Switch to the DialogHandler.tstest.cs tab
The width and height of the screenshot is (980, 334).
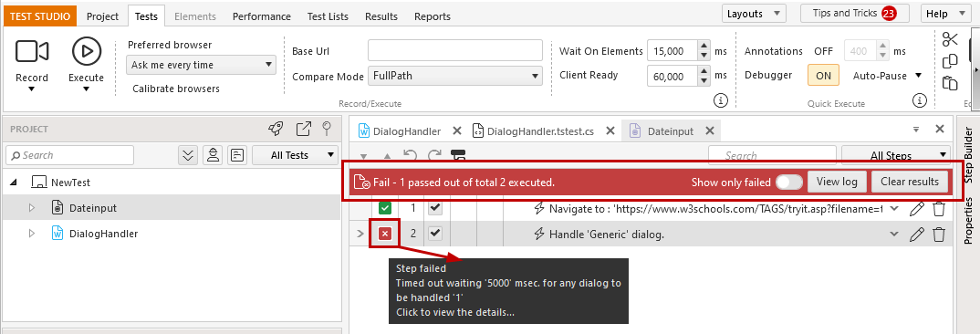[x=540, y=130]
